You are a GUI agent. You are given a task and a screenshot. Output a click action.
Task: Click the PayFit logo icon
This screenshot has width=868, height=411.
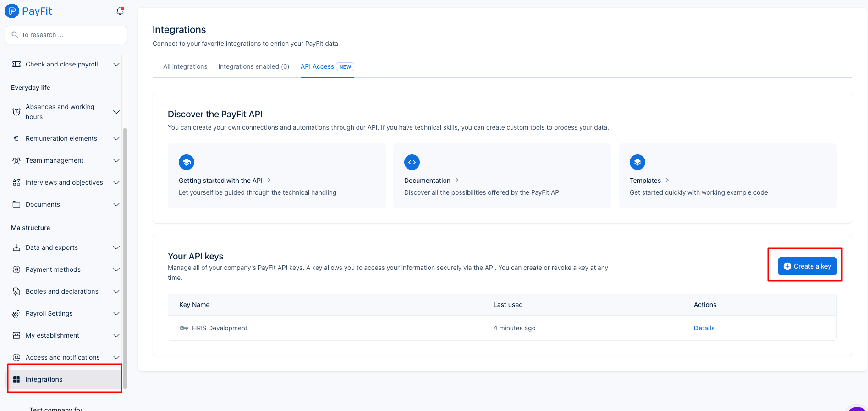tap(12, 11)
